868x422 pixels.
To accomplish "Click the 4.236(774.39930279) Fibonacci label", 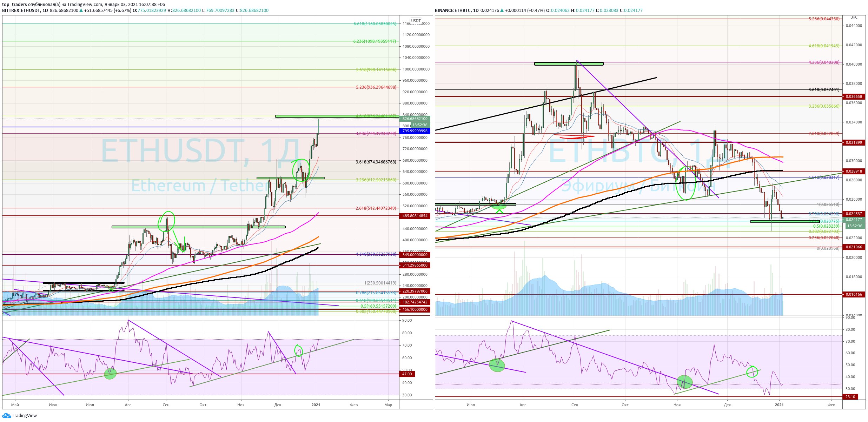I will [376, 134].
